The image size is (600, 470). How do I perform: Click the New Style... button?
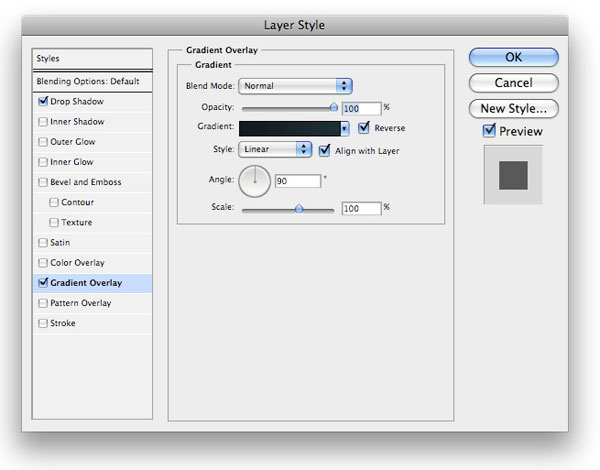514,109
